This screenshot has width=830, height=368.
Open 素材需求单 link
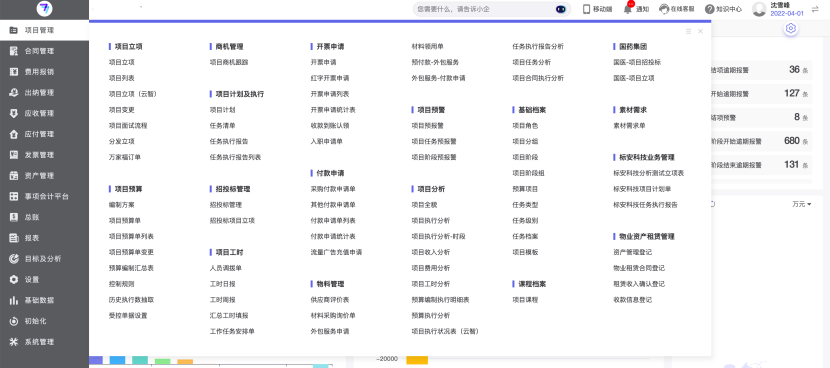click(629, 125)
